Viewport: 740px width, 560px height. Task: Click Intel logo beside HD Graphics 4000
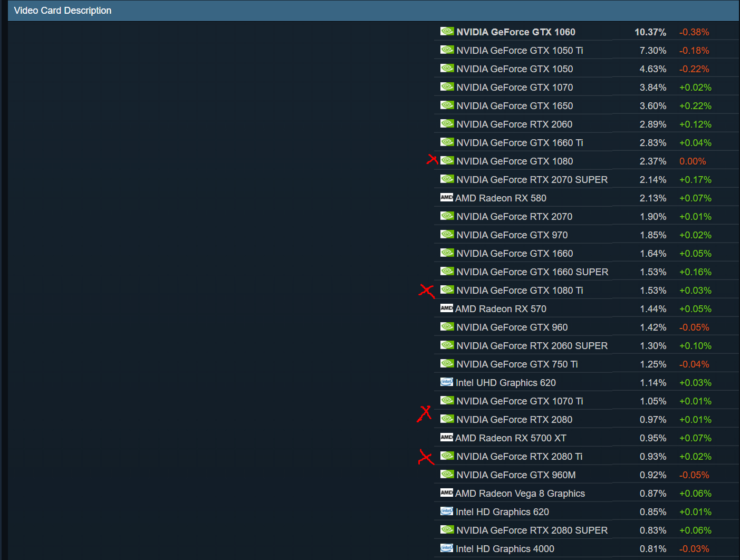coord(447,548)
